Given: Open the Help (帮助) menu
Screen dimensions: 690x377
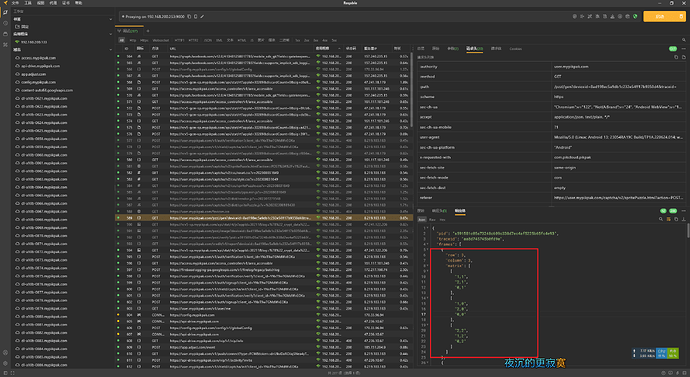Looking at the screenshot, I should (78, 3).
